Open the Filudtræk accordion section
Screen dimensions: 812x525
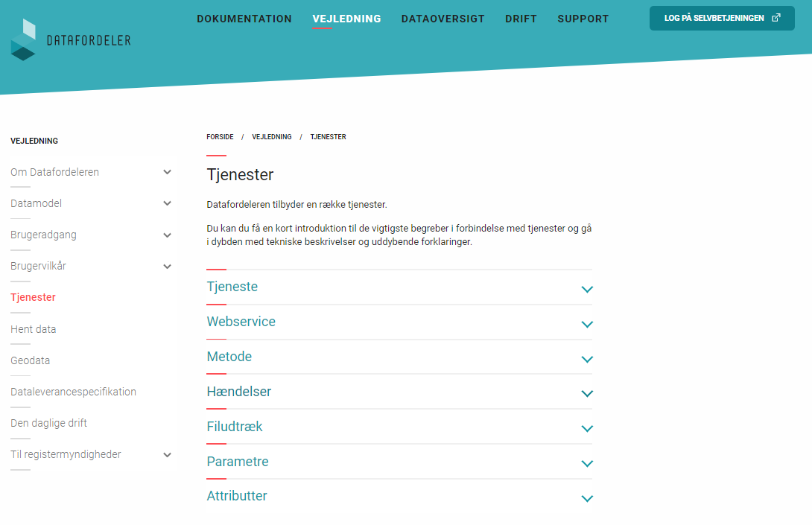235,427
